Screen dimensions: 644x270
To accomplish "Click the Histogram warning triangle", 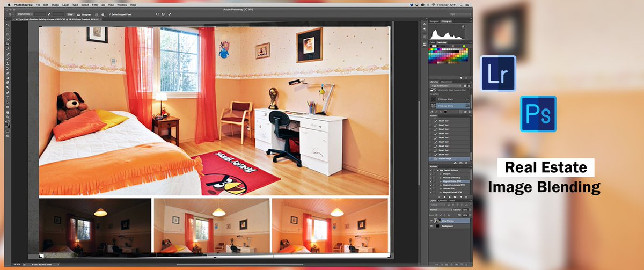I will 463,26.
